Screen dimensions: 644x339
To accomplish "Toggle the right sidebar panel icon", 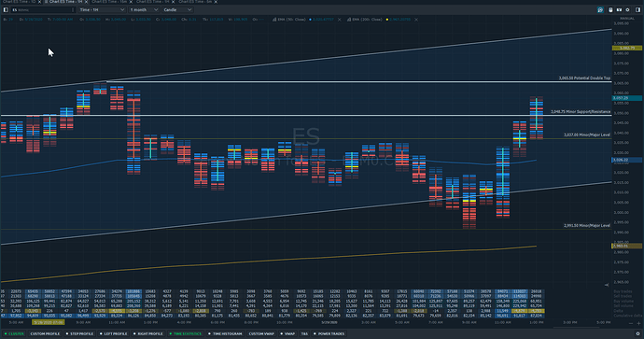I will pyautogui.click(x=637, y=10).
